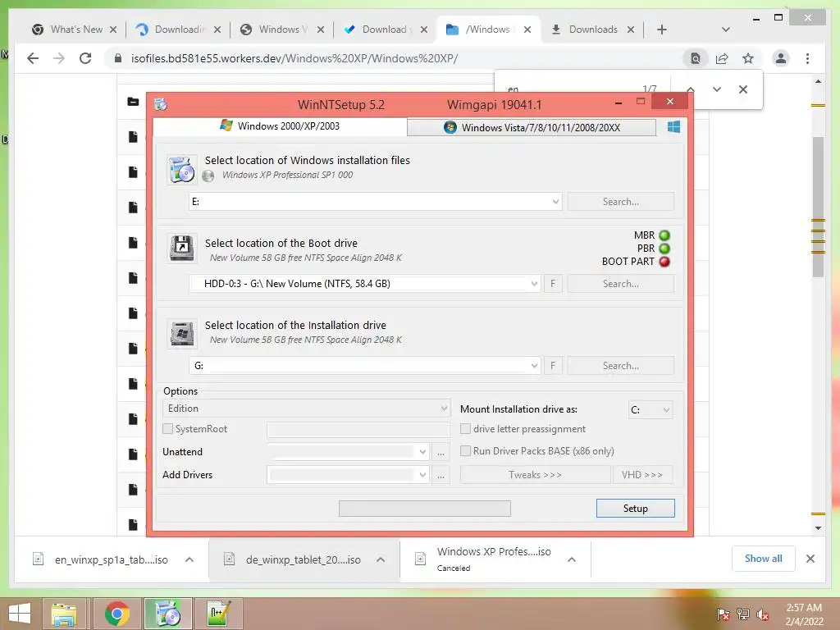
Task: Click the F format button beside Boot drive
Action: tap(553, 284)
